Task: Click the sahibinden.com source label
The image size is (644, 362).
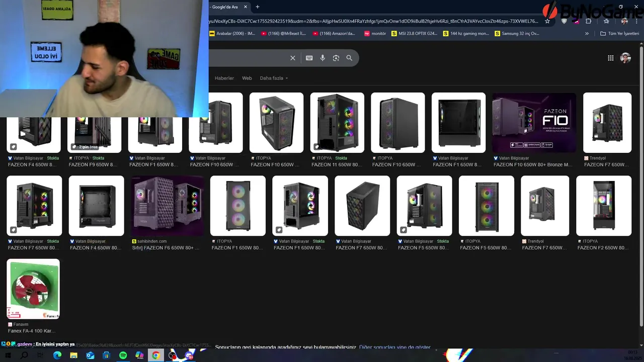Action: 151,241
